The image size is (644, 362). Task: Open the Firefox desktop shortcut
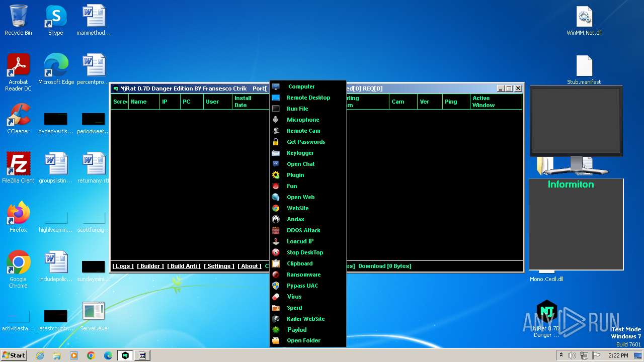pyautogui.click(x=18, y=218)
